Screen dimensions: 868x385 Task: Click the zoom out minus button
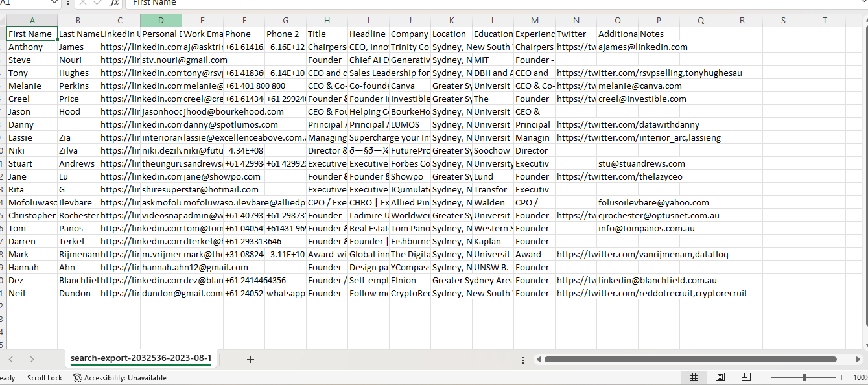click(765, 377)
